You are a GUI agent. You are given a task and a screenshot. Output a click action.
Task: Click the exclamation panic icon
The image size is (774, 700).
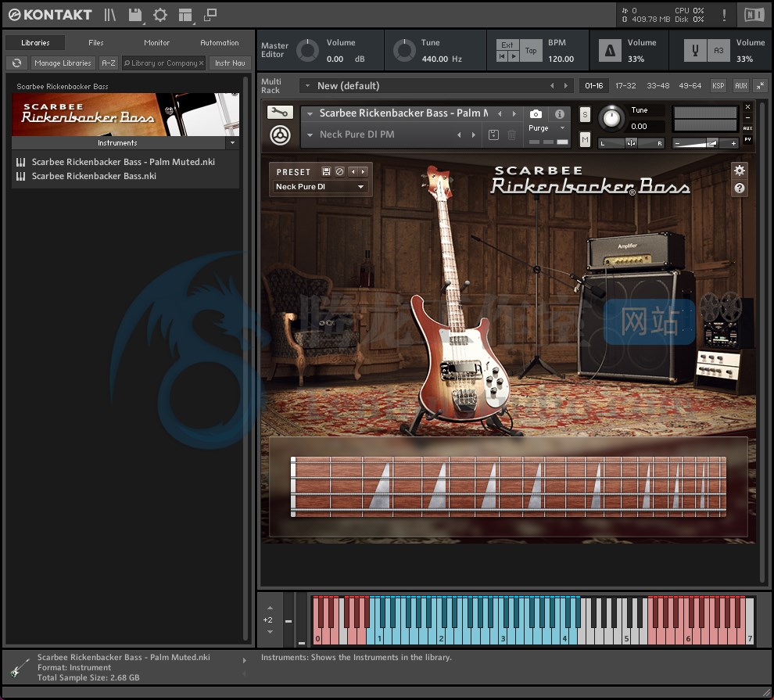(724, 15)
